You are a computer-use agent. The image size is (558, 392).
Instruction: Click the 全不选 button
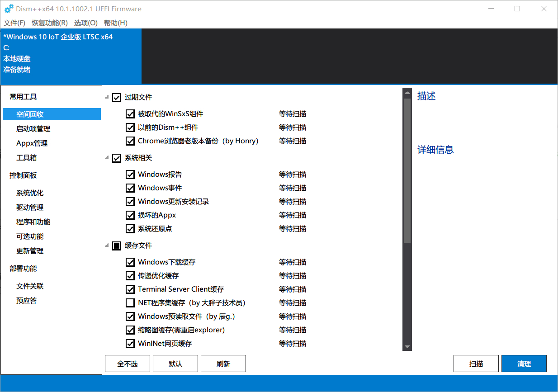[127, 364]
